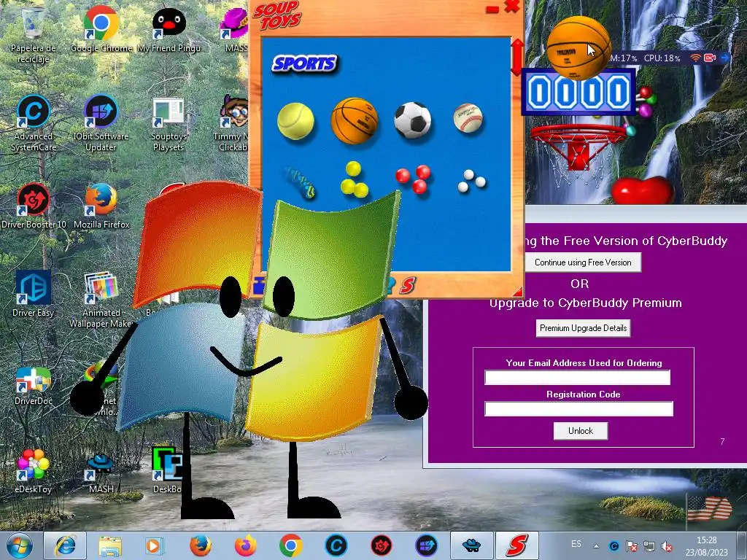Image resolution: width=747 pixels, height=560 pixels.
Task: Click the red resize corner of Soup Toys
Action: tap(517, 290)
